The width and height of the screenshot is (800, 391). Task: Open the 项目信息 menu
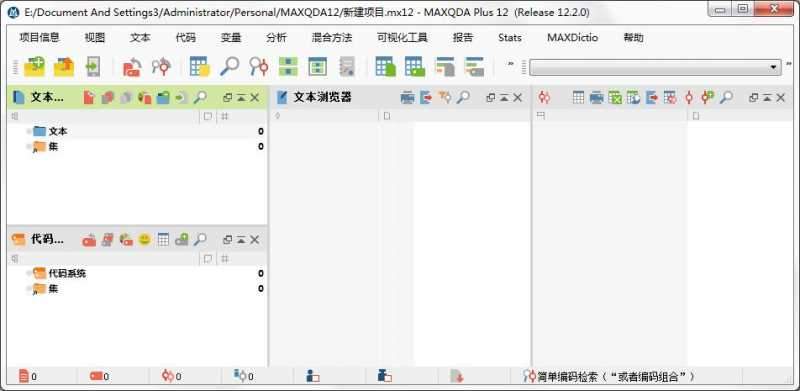click(x=39, y=37)
